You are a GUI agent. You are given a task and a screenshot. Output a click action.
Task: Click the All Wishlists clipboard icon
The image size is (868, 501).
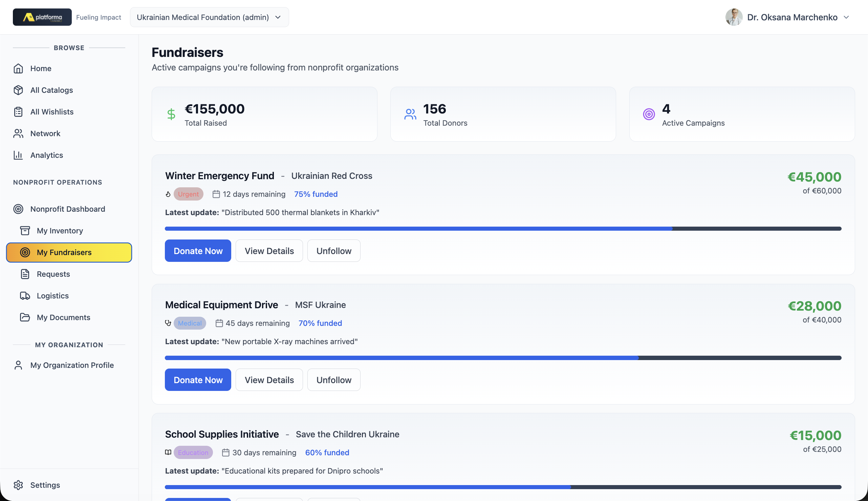(18, 112)
